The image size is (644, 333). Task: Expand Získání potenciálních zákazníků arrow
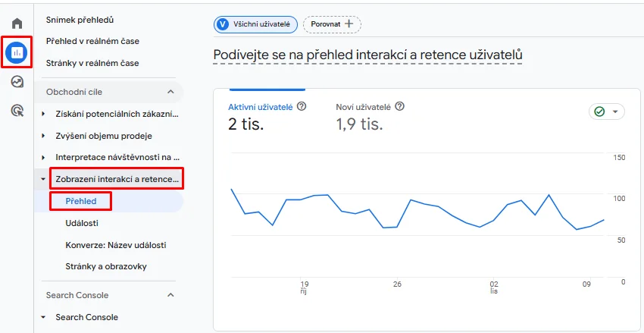point(43,114)
